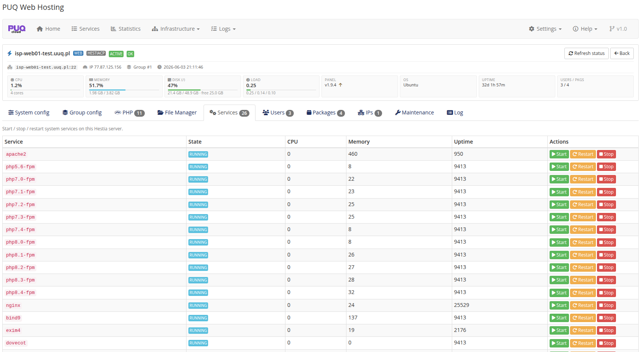The height and width of the screenshot is (352, 644).
Task: Click the apache2 service name
Action: (x=16, y=154)
